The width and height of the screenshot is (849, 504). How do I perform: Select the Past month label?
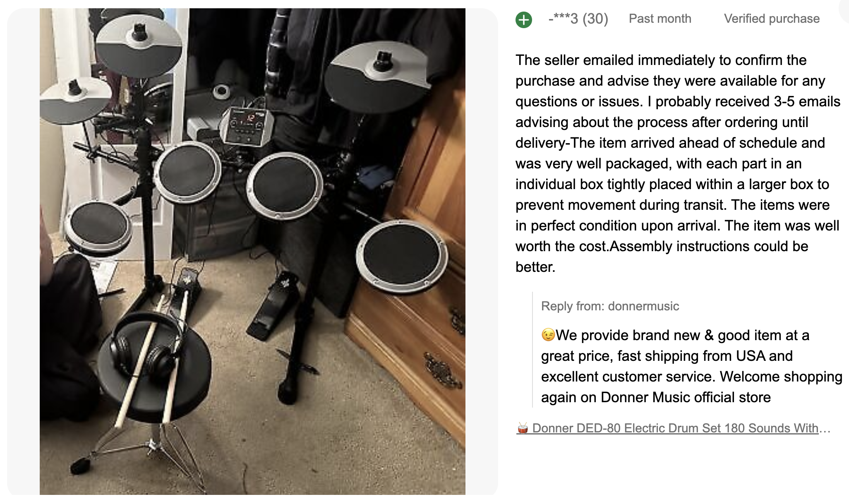click(660, 19)
